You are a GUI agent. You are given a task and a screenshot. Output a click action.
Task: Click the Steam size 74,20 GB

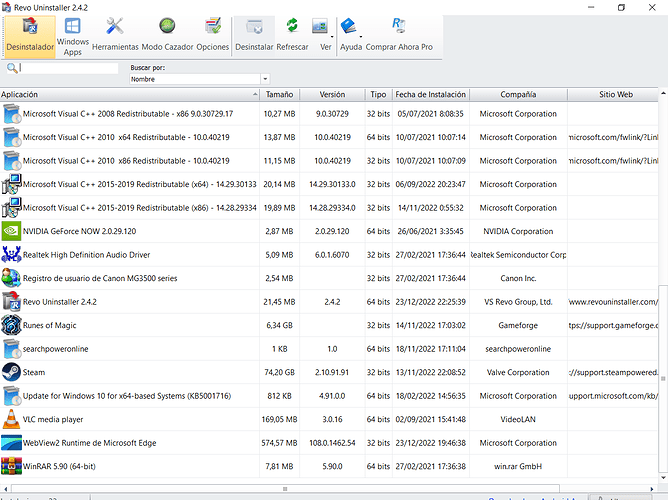point(279,372)
